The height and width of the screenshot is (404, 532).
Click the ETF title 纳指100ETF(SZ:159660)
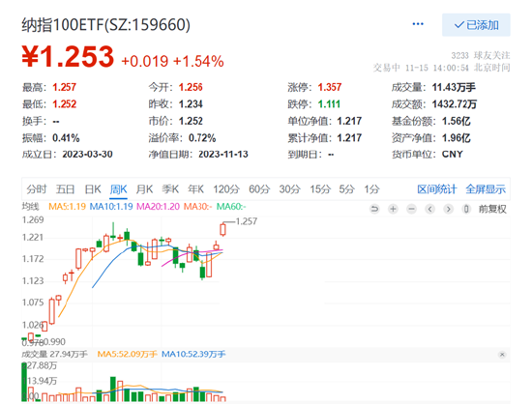(x=105, y=25)
